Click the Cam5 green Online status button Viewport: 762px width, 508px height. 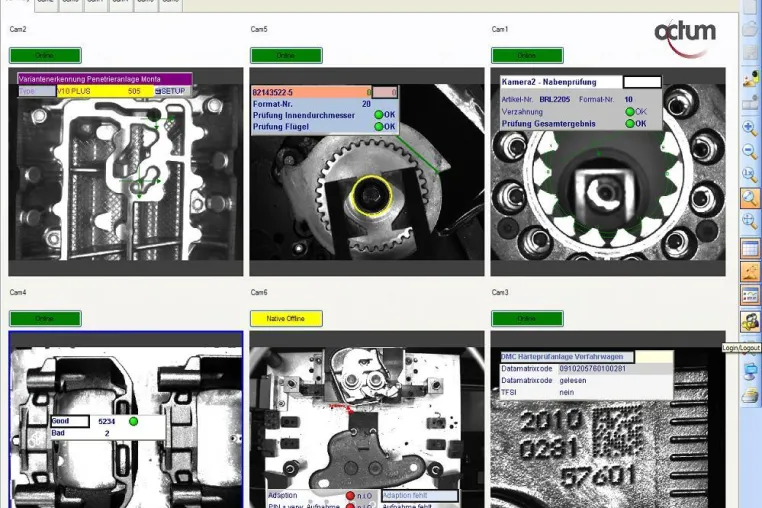coord(286,55)
